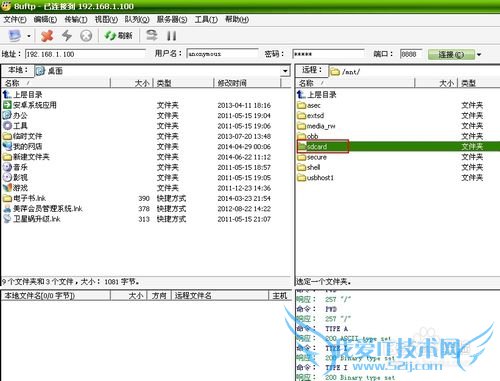
Task: Select the remote usbhost1 folder
Action: 315,178
